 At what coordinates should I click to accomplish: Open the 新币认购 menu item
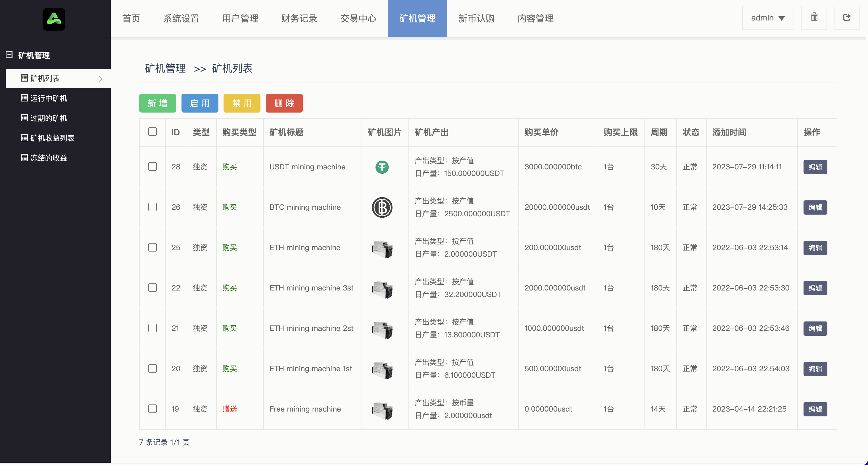pyautogui.click(x=476, y=18)
